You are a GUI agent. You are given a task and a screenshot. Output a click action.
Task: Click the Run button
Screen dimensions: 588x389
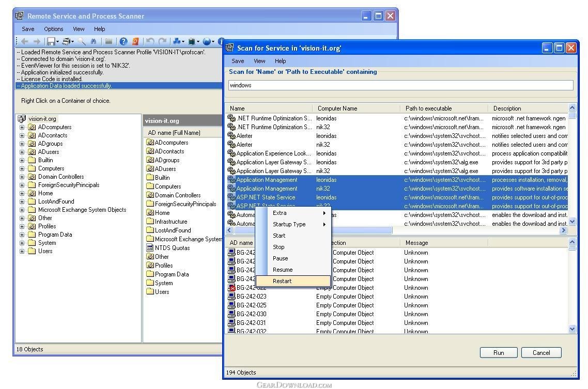[499, 353]
